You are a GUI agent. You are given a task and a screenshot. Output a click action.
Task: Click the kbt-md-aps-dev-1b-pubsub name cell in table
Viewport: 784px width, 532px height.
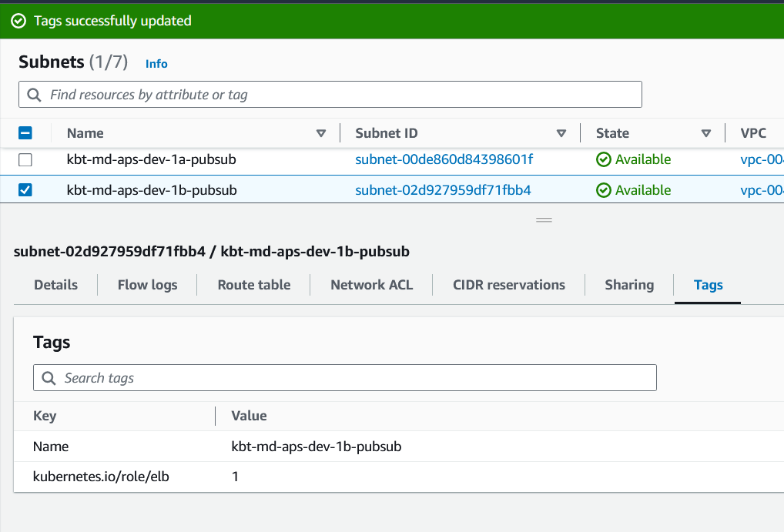[x=152, y=190]
